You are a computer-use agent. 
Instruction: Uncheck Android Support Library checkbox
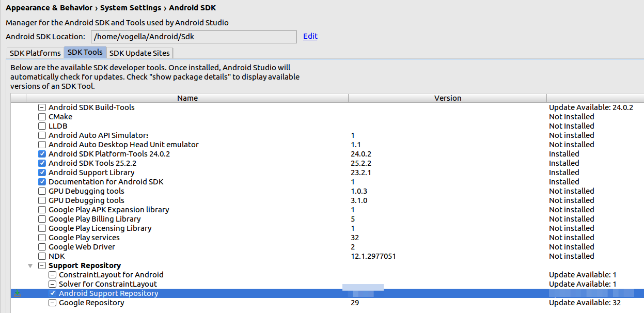pyautogui.click(x=42, y=173)
